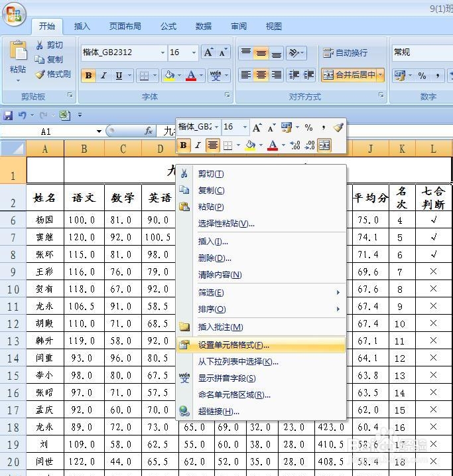Switch to the 数据 ribbon tab

204,27
